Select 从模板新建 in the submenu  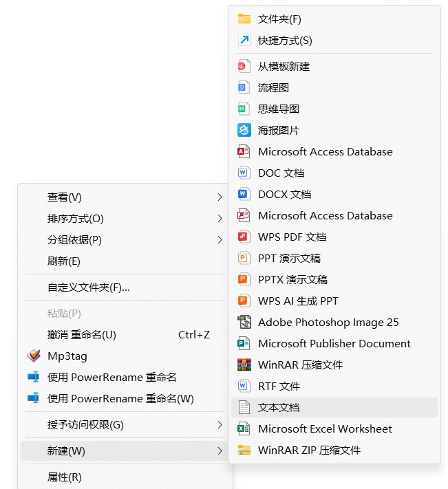pyautogui.click(x=334, y=66)
